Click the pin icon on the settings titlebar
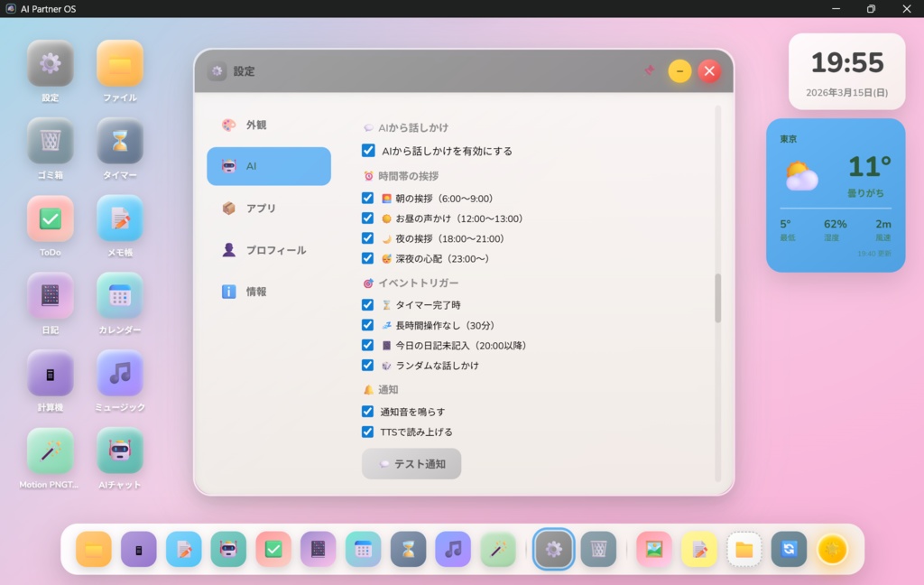924x585 pixels. coord(649,70)
